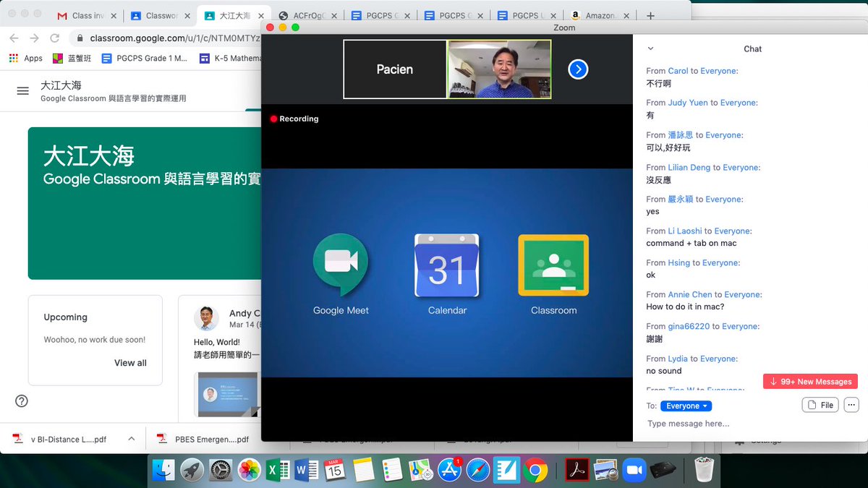Open chat more options with three dots

pyautogui.click(x=851, y=405)
